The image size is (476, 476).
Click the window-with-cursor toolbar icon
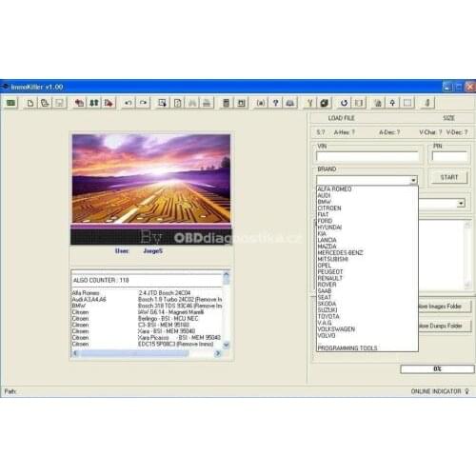(x=163, y=103)
